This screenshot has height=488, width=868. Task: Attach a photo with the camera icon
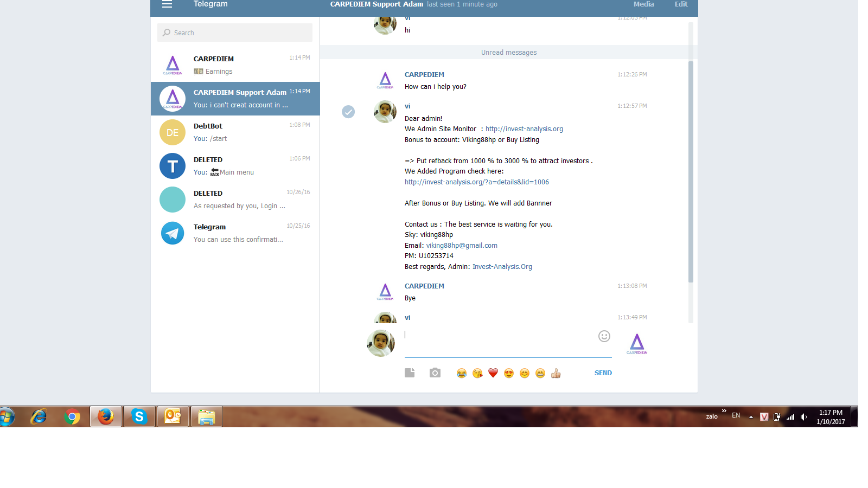click(x=435, y=373)
